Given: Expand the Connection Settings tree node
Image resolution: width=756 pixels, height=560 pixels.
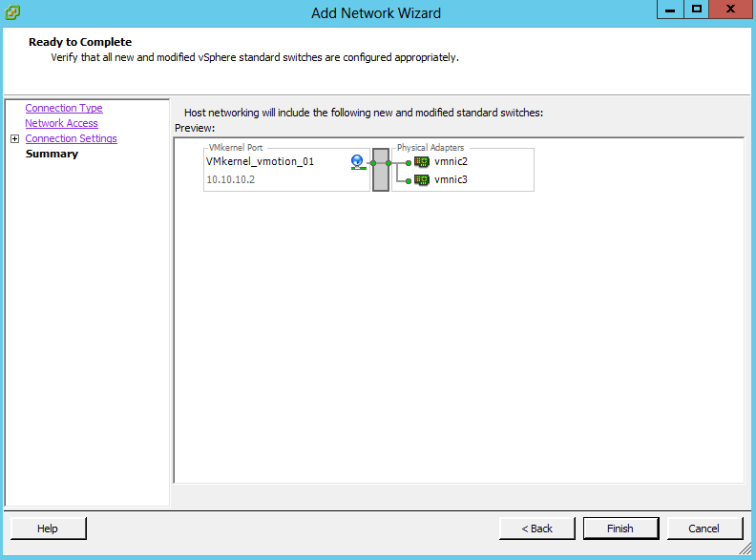Looking at the screenshot, I should tap(15, 138).
